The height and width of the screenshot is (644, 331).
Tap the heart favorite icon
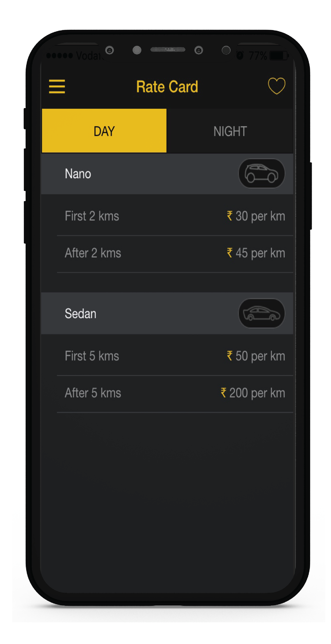click(276, 86)
